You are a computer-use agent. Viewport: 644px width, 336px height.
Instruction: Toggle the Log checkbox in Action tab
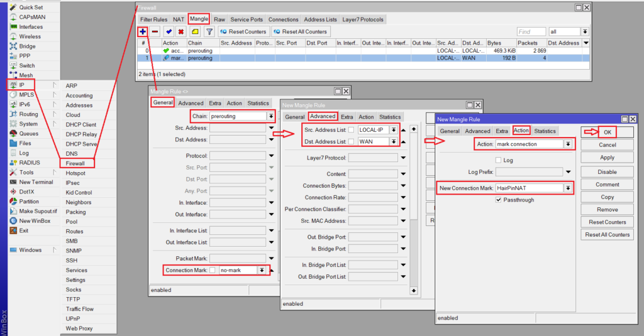point(499,160)
